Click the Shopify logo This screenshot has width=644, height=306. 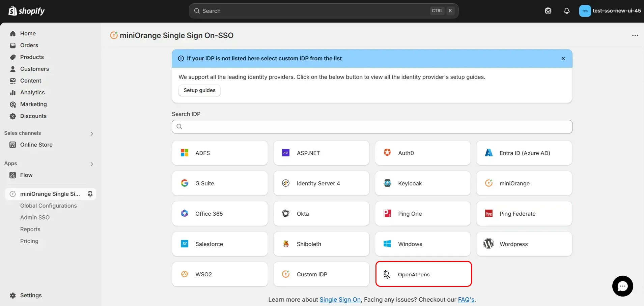pyautogui.click(x=26, y=11)
